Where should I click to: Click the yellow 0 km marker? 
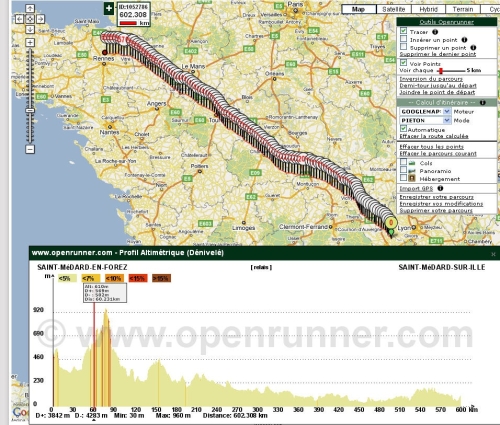[x=391, y=222]
